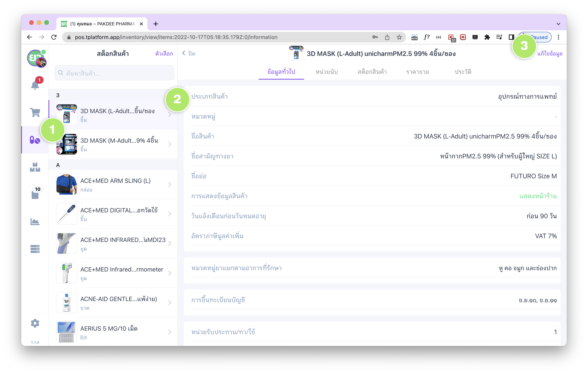Open the ประวัติ tab
This screenshot has height=374, width=588.
463,72
